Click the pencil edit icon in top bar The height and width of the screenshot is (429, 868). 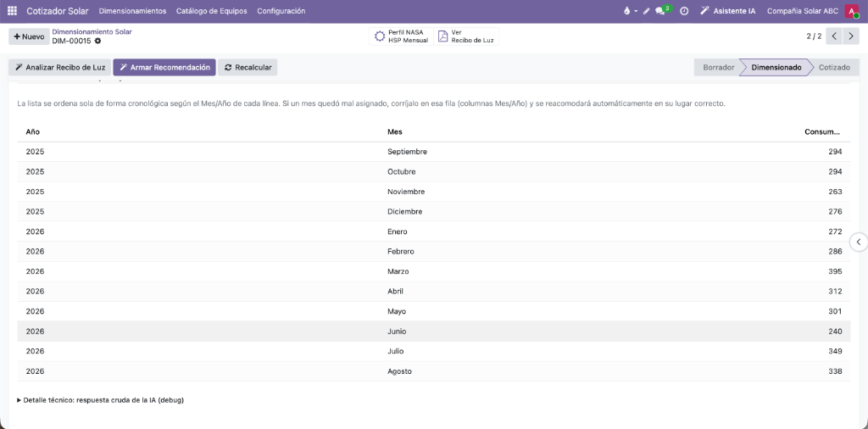[x=646, y=11]
